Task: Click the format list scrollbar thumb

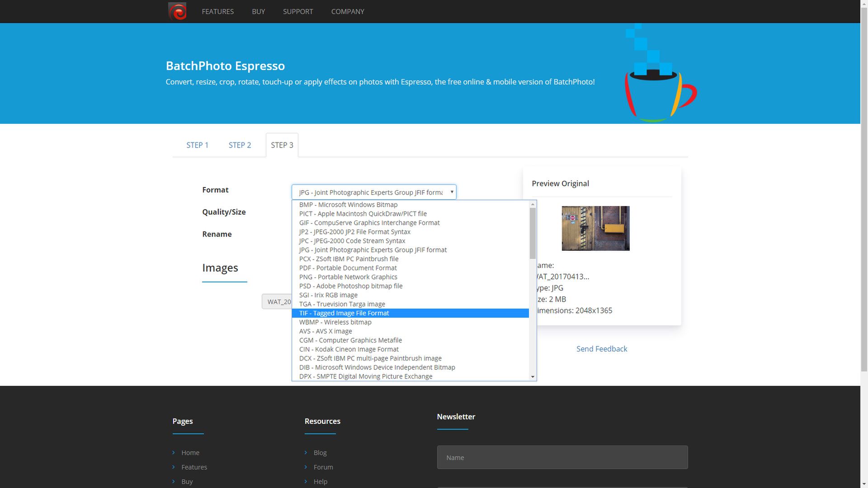Action: 533,233
